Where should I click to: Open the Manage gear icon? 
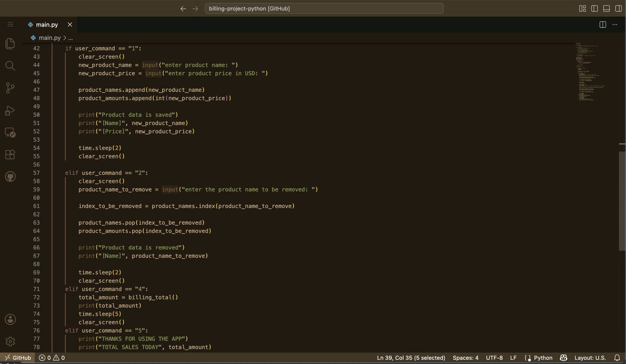pos(10,341)
